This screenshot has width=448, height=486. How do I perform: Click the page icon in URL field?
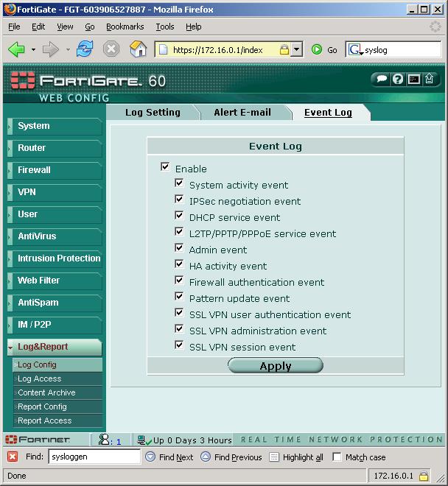click(x=164, y=49)
